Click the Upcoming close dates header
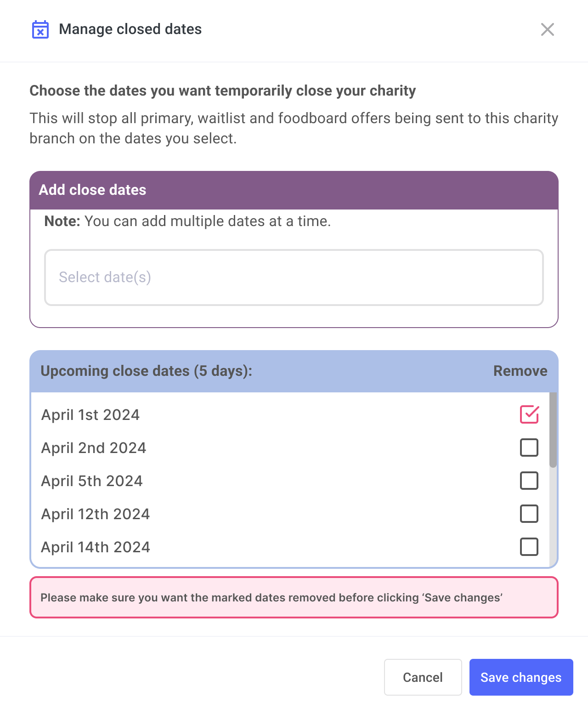Screen dimensions: 588x714 pos(147,371)
